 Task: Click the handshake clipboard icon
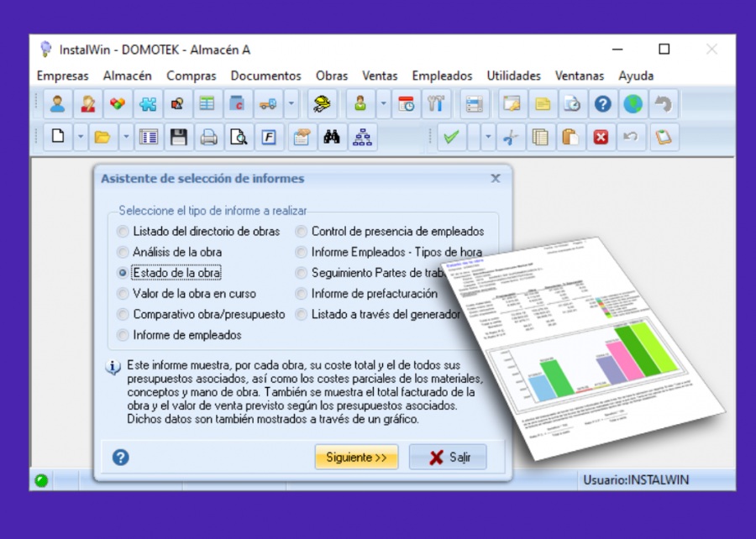pyautogui.click(x=302, y=138)
